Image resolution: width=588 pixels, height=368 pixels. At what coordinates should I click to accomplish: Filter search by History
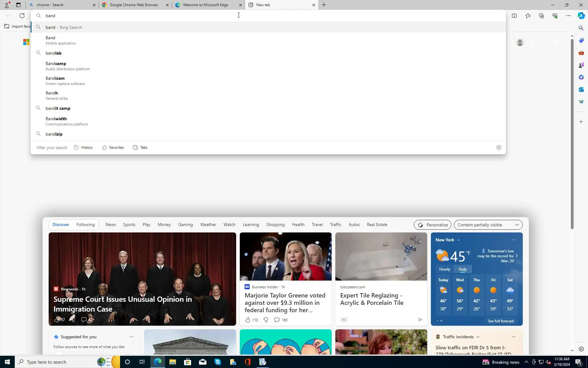click(x=83, y=148)
